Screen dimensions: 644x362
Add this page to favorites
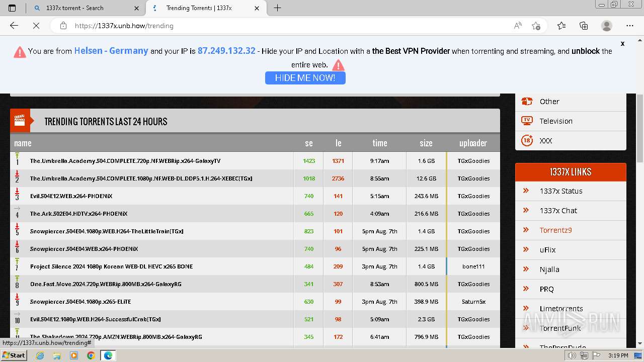(536, 26)
